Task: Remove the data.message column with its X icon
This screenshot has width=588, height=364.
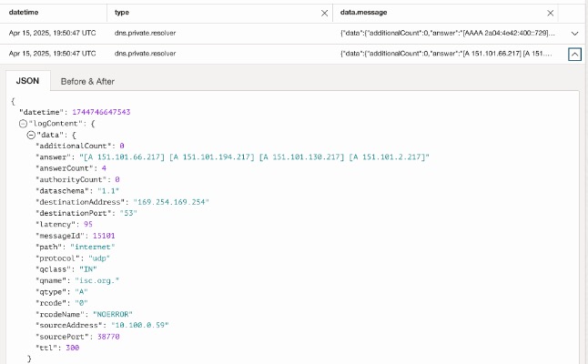Action: coord(550,13)
